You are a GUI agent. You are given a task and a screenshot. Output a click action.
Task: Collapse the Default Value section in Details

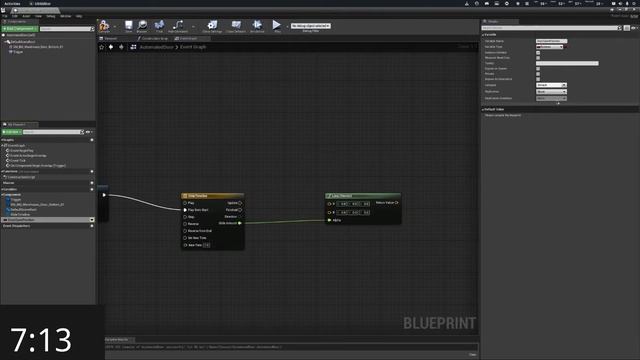(x=483, y=109)
